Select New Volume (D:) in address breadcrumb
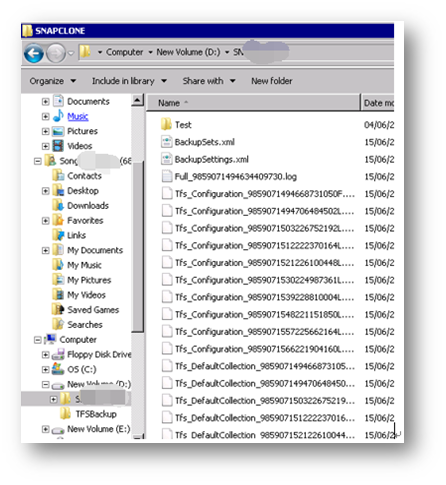Viewport: 446px width, 485px height. [x=188, y=52]
